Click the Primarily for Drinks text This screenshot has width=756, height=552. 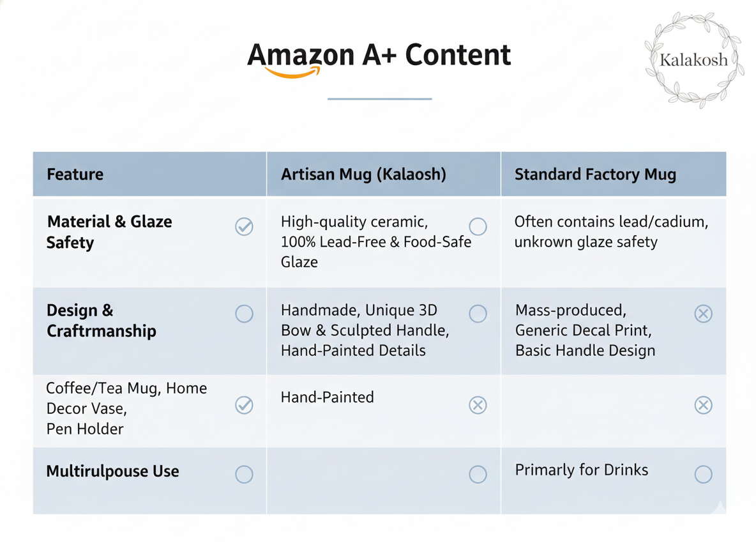(x=581, y=470)
